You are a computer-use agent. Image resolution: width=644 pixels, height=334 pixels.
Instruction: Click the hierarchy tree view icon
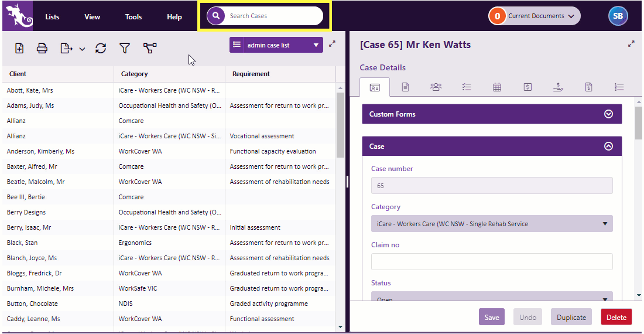point(150,49)
